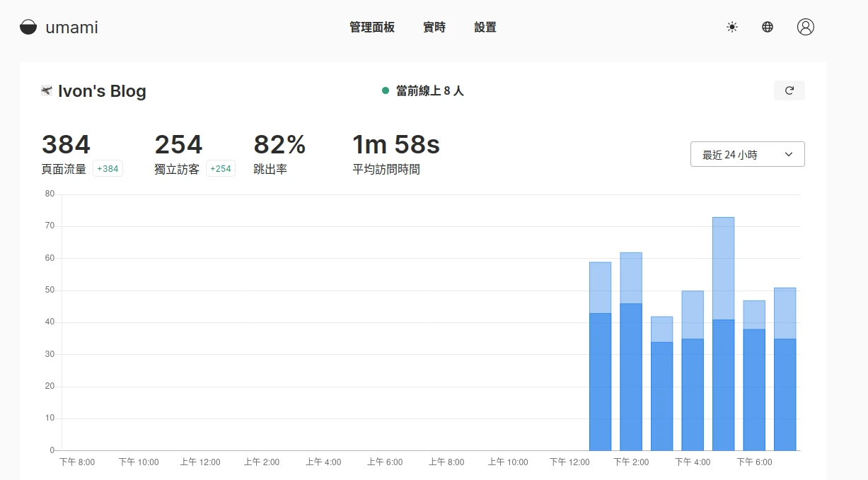Open the language globe menu
Image resolution: width=868 pixels, height=480 pixels.
pyautogui.click(x=768, y=27)
